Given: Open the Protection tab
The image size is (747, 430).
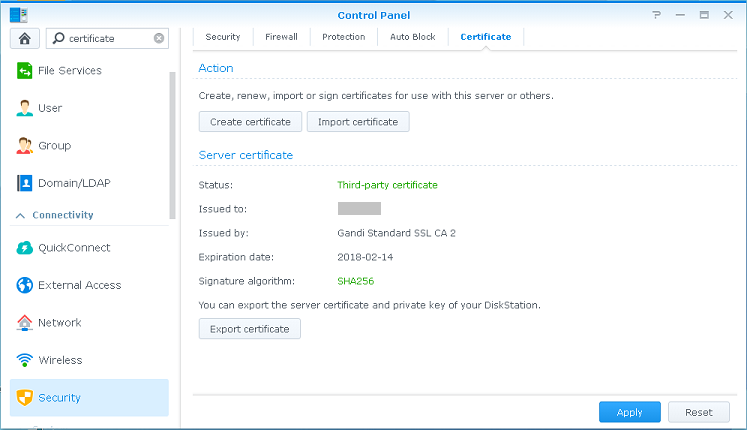Looking at the screenshot, I should click(343, 37).
